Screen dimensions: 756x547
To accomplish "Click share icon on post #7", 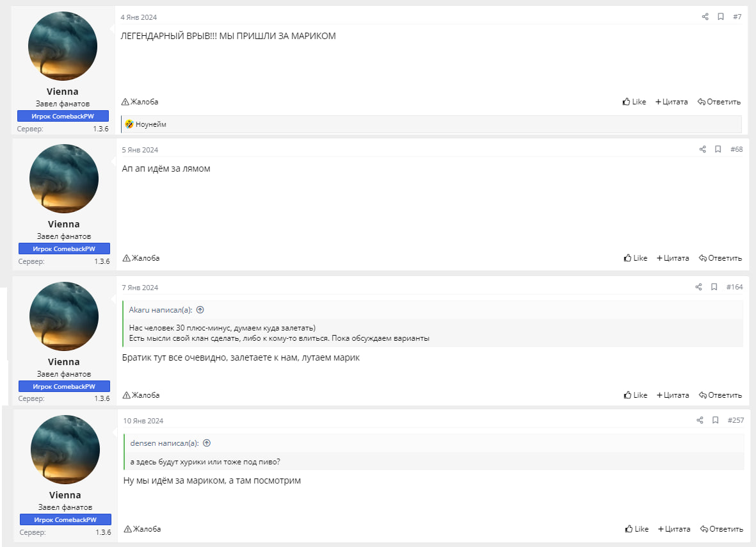I will (705, 17).
